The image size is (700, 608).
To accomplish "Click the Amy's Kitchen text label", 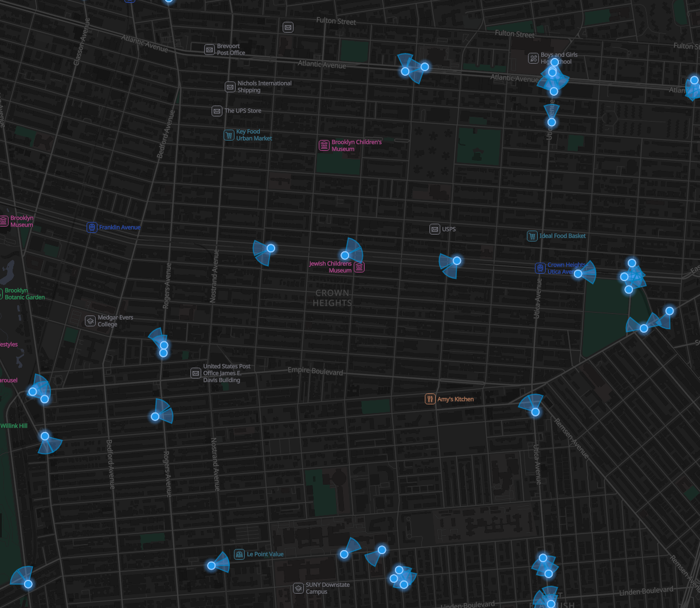I will [x=456, y=399].
